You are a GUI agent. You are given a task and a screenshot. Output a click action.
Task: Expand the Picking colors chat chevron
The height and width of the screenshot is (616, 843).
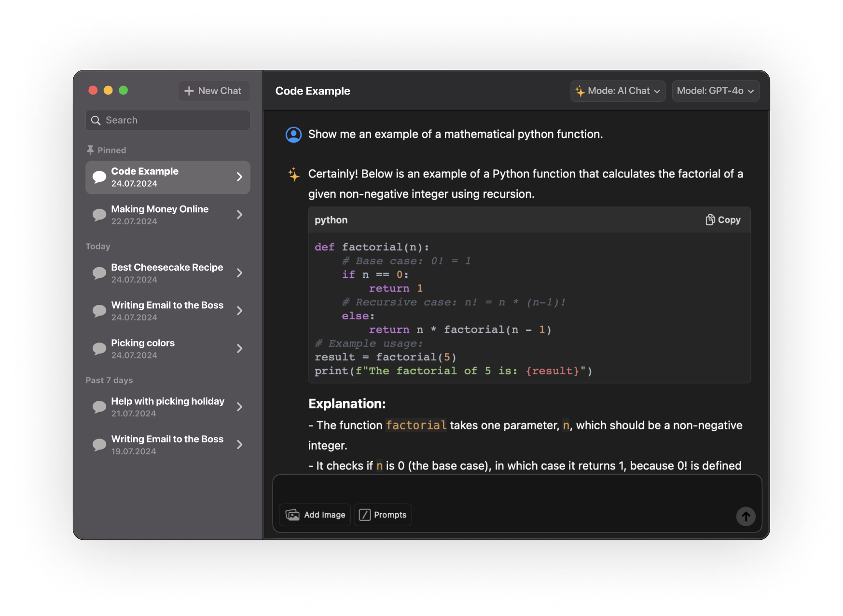[239, 349]
